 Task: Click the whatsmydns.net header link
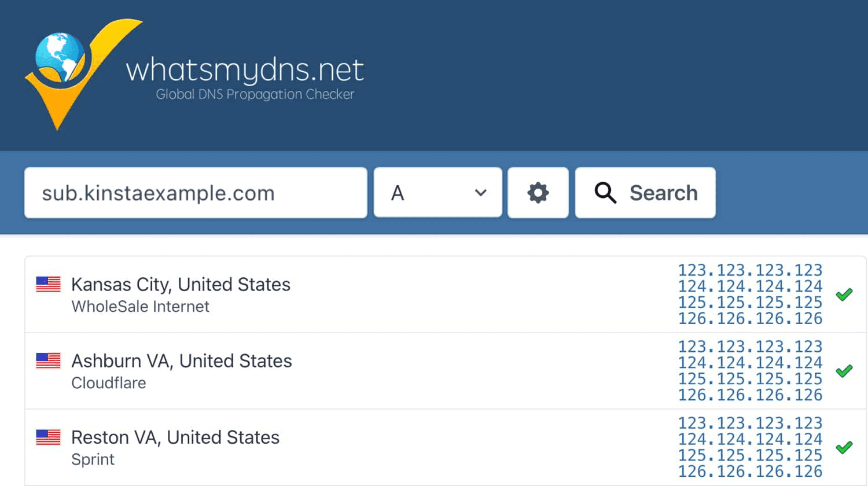(245, 69)
